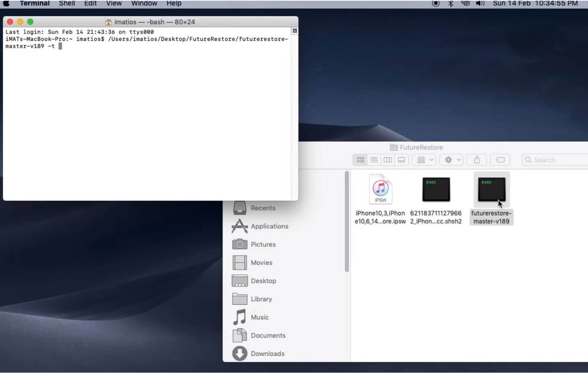
Task: Switch Finder to column view
Action: [x=388, y=160]
